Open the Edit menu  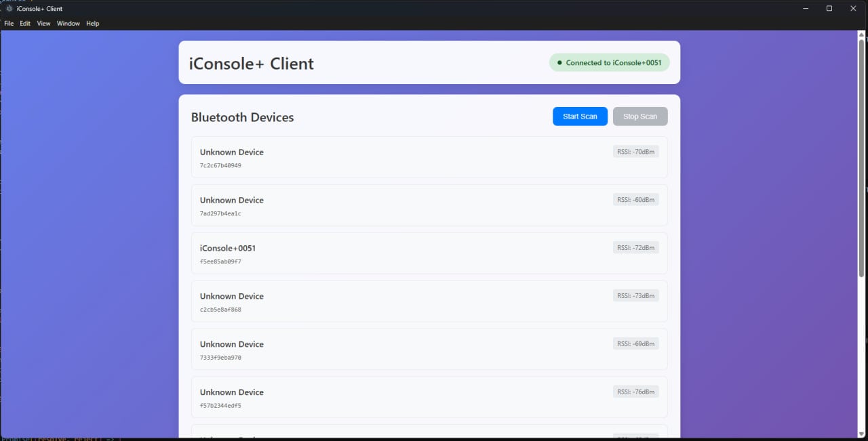pyautogui.click(x=25, y=23)
